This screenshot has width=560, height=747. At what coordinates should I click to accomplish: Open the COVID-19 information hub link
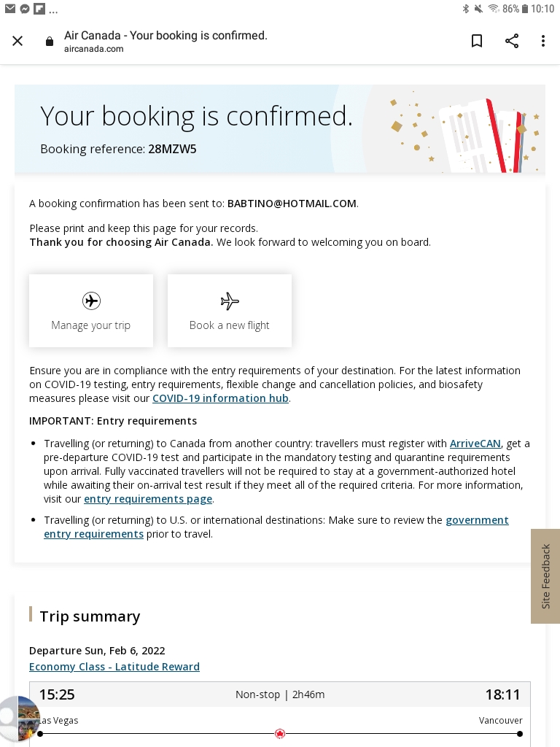pyautogui.click(x=220, y=398)
